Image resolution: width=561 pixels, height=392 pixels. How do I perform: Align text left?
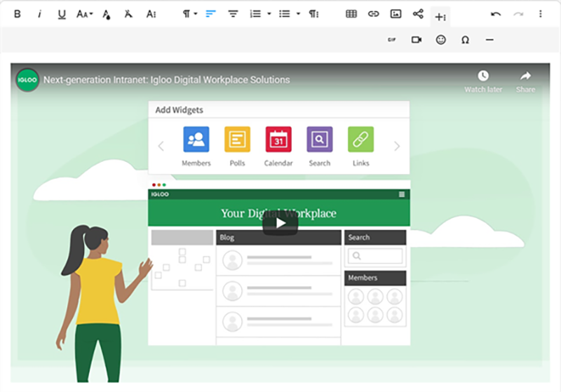(x=211, y=14)
